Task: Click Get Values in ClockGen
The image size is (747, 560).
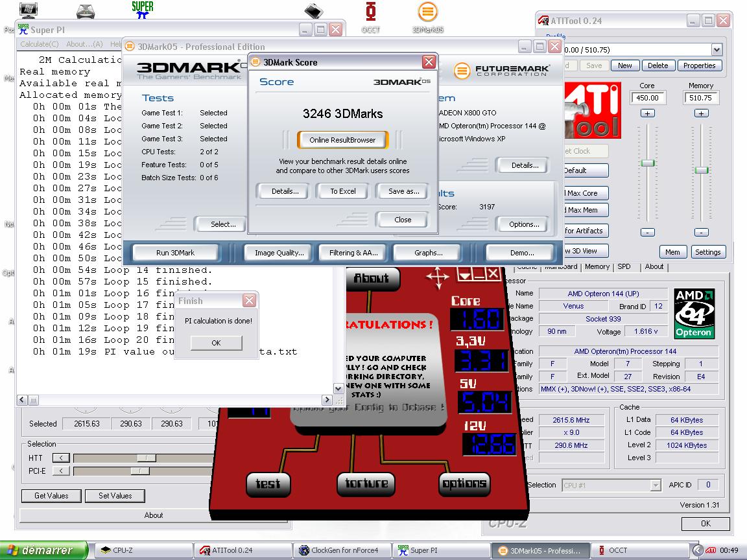Action: [51, 496]
